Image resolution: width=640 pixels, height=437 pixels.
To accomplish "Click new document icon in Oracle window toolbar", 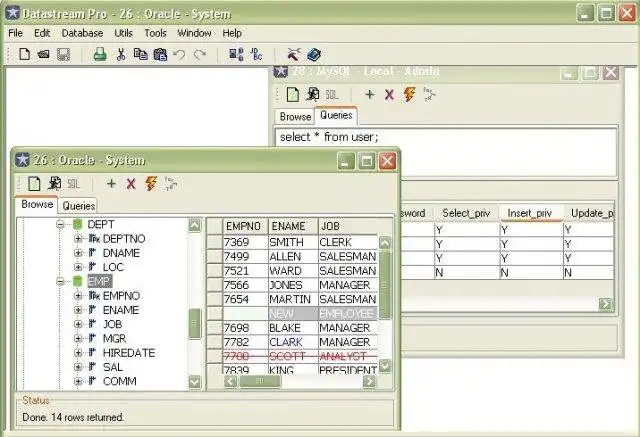I will coord(34,184).
